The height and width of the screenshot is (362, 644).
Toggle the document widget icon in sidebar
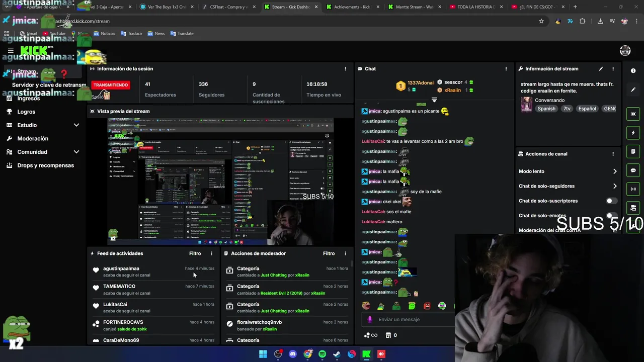633,151
